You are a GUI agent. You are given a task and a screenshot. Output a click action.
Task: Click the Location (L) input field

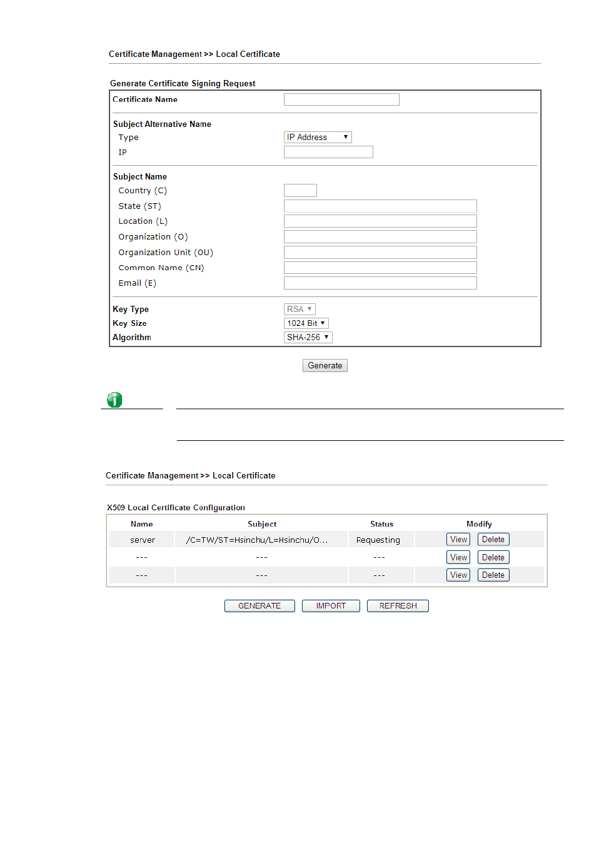tap(380, 221)
